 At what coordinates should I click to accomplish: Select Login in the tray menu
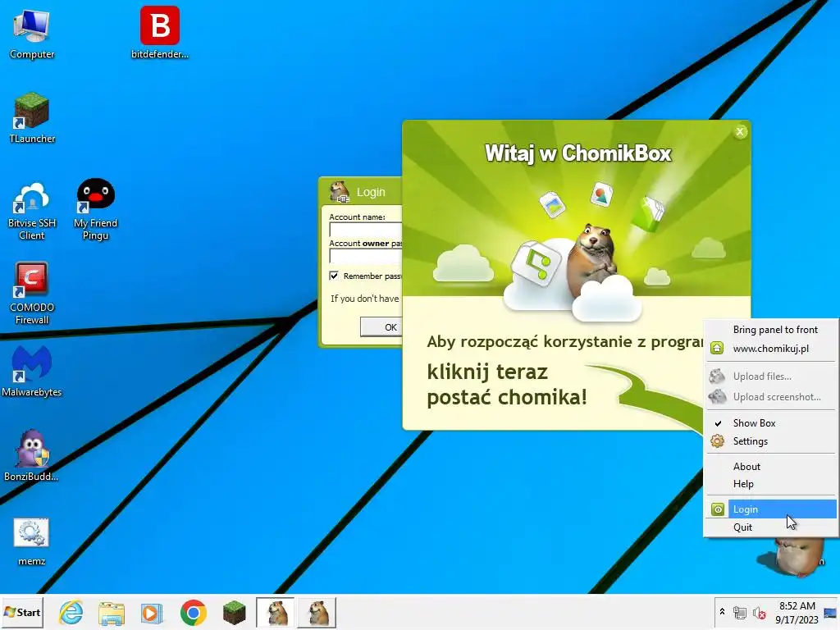click(x=770, y=509)
